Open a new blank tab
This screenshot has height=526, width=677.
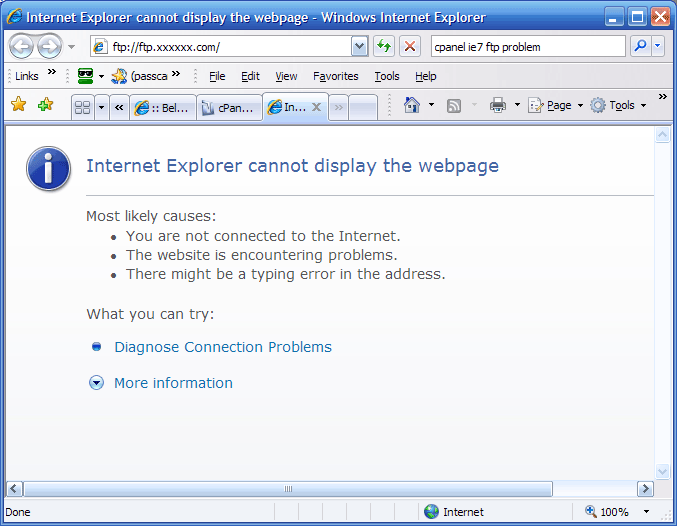[363, 108]
